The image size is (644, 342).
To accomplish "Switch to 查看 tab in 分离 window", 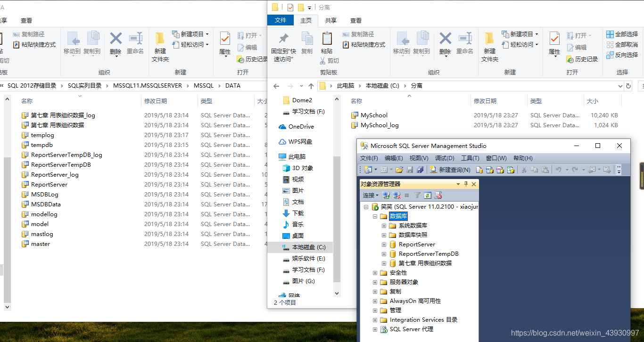I will (x=356, y=20).
